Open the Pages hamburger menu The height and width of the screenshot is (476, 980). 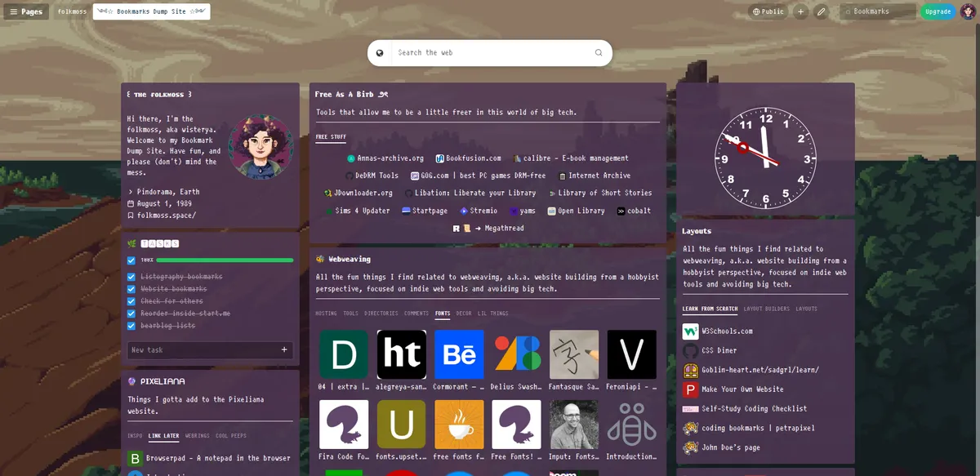26,12
